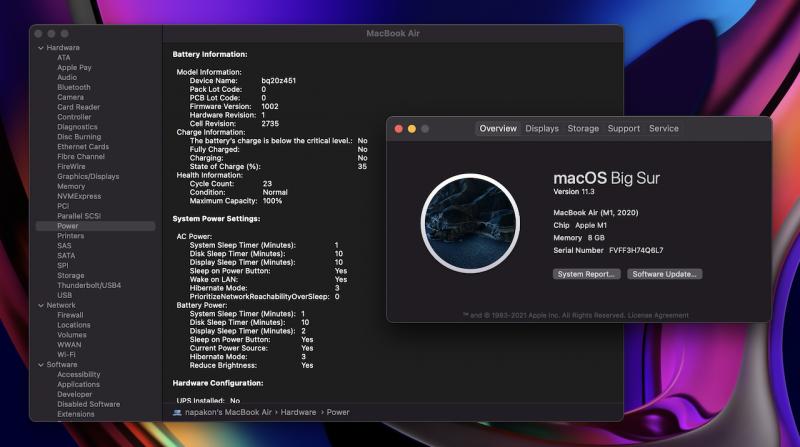Image resolution: width=800 pixels, height=447 pixels.
Task: Collapse the Hardware section in sidebar
Action: tap(41, 48)
